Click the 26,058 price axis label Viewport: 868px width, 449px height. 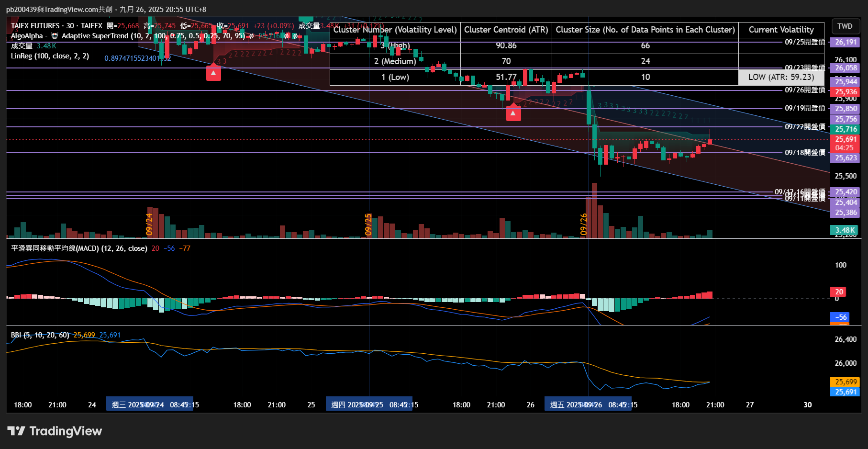[846, 68]
